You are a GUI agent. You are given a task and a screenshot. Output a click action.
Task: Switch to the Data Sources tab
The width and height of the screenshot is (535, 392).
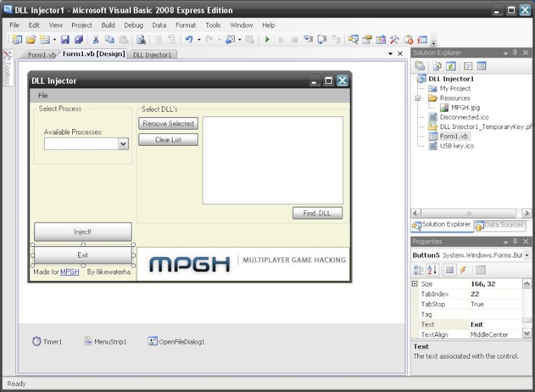point(500,225)
